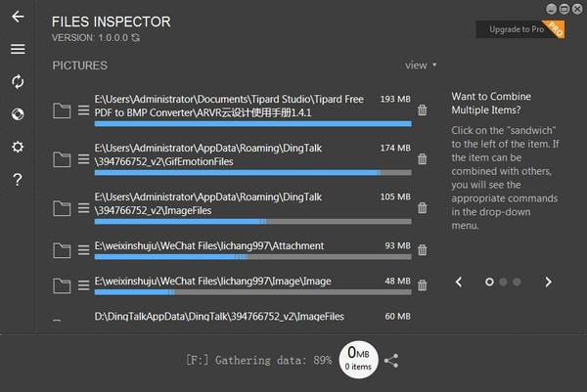Click the GifEmotionFiles size progress bar
587x392 pixels.
252,172
